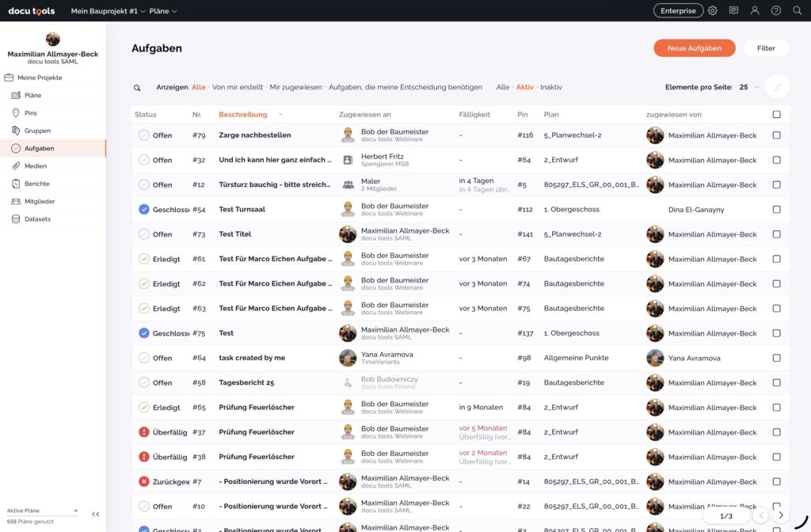The width and height of the screenshot is (811, 532).
Task: Open the user profile icon in header
Action: (755, 10)
